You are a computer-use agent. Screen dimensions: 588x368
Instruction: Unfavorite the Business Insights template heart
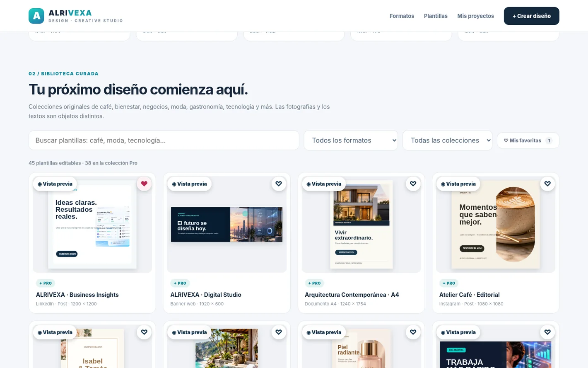coord(144,184)
